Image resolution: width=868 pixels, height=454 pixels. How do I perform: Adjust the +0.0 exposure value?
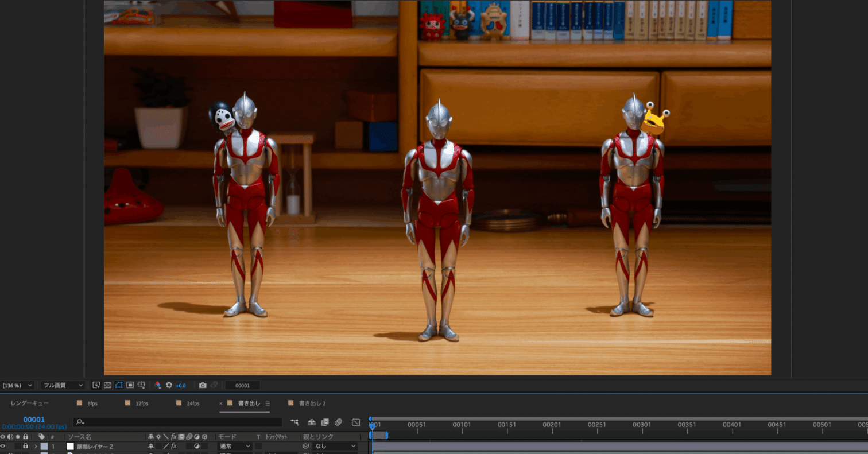tap(181, 385)
